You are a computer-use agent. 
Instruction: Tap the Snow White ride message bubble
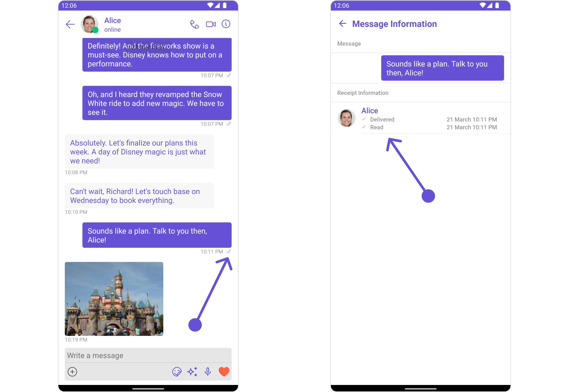click(x=157, y=103)
